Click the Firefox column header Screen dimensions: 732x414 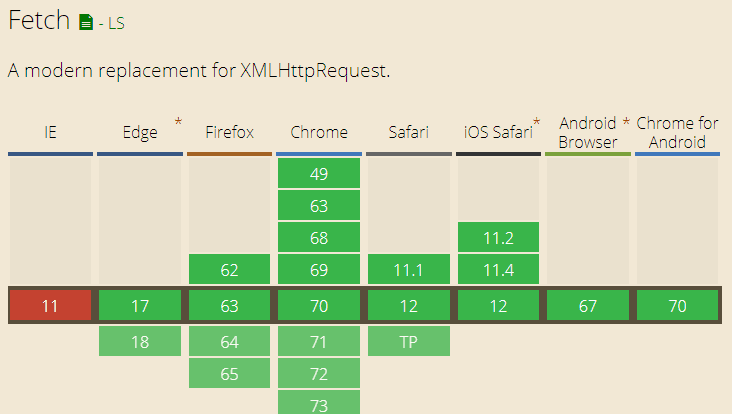[x=229, y=132]
